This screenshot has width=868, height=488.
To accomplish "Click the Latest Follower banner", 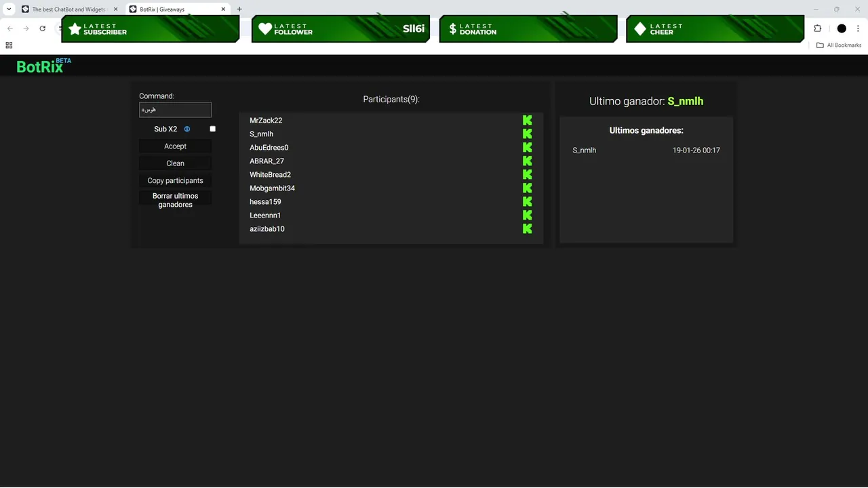I will [x=341, y=28].
